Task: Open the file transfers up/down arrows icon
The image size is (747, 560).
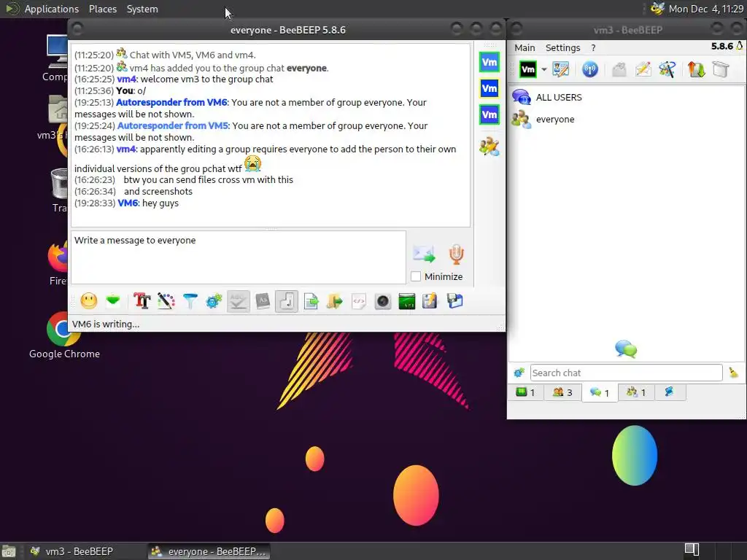Action: tap(696, 69)
